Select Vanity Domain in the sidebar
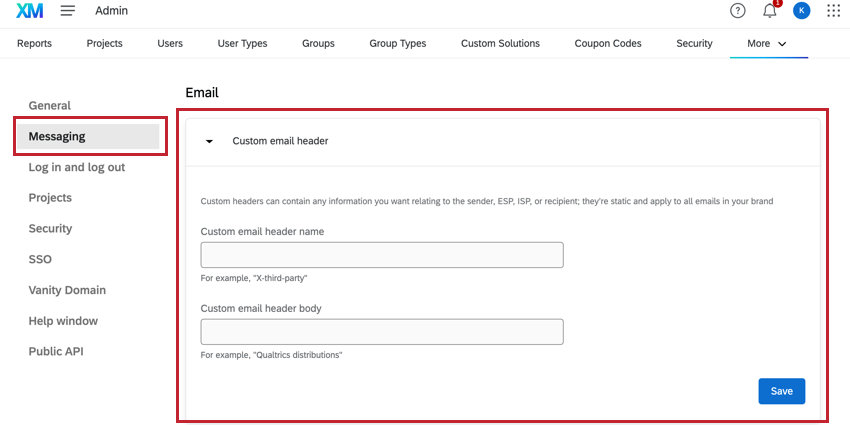The height and width of the screenshot is (425, 850). coord(67,290)
